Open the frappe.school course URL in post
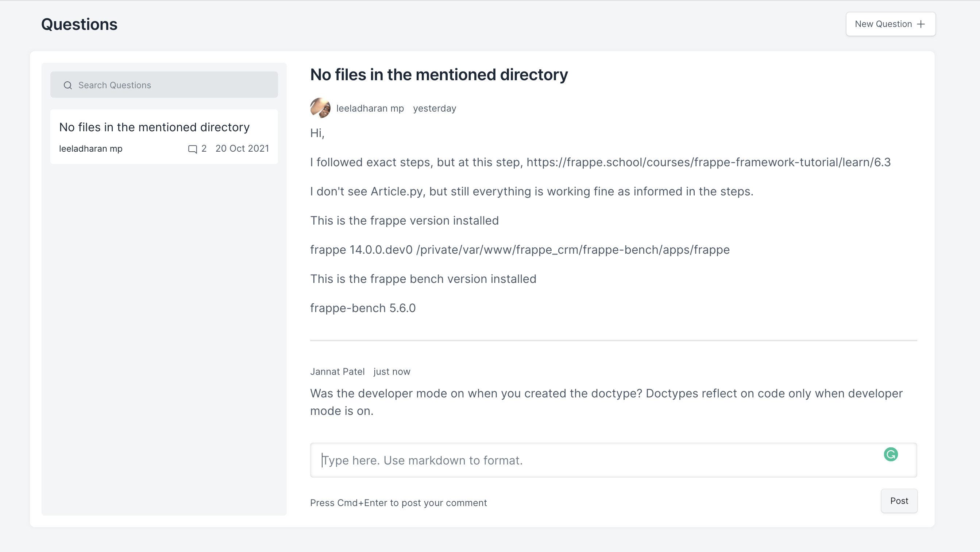The width and height of the screenshot is (980, 552). coord(709,162)
